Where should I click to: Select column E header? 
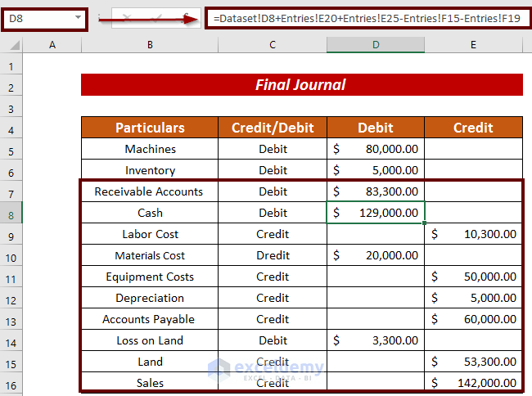[473, 45]
